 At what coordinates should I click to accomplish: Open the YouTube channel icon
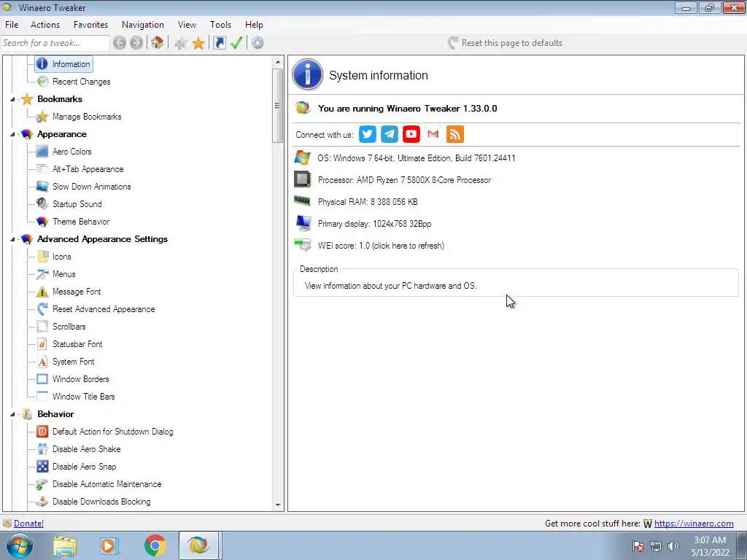coord(411,134)
